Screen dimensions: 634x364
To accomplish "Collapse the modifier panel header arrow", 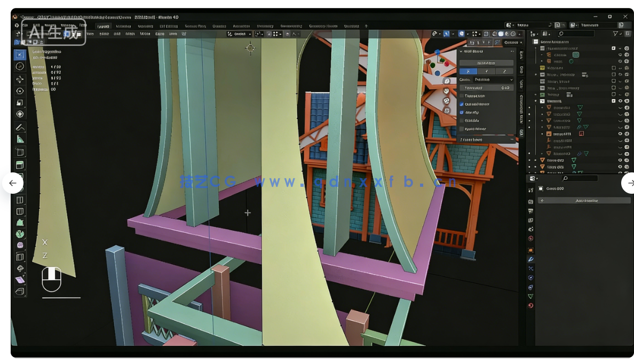I will pos(461,52).
